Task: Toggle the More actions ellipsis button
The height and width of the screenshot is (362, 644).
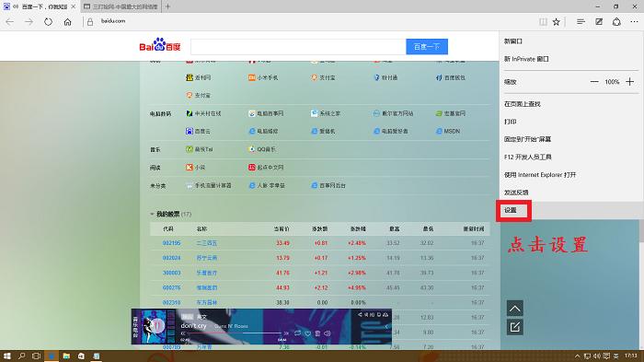Action: (634, 22)
